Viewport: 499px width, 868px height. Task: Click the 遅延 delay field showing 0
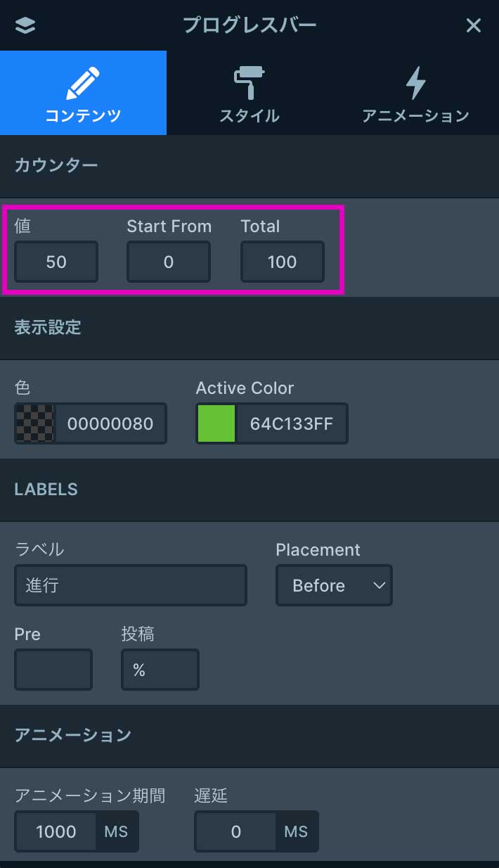click(236, 831)
